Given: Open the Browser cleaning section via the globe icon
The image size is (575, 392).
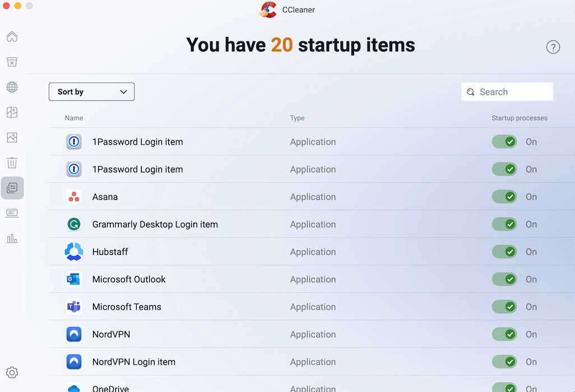Looking at the screenshot, I should coord(12,87).
